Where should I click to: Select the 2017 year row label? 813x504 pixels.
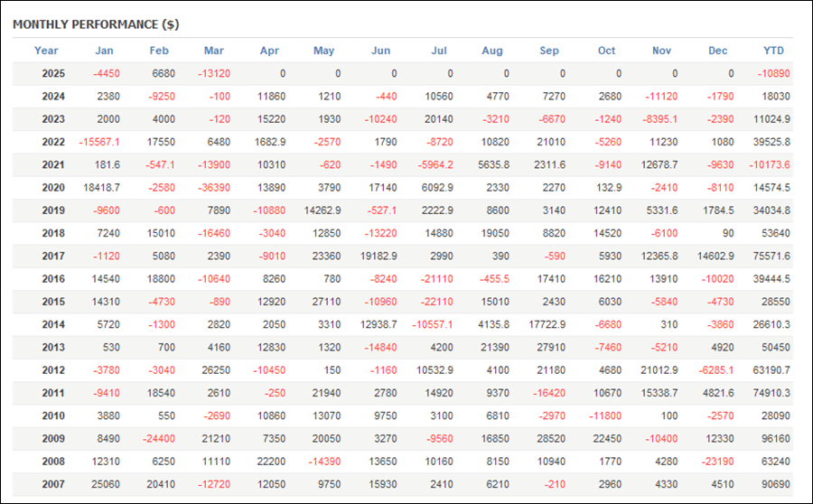[53, 257]
